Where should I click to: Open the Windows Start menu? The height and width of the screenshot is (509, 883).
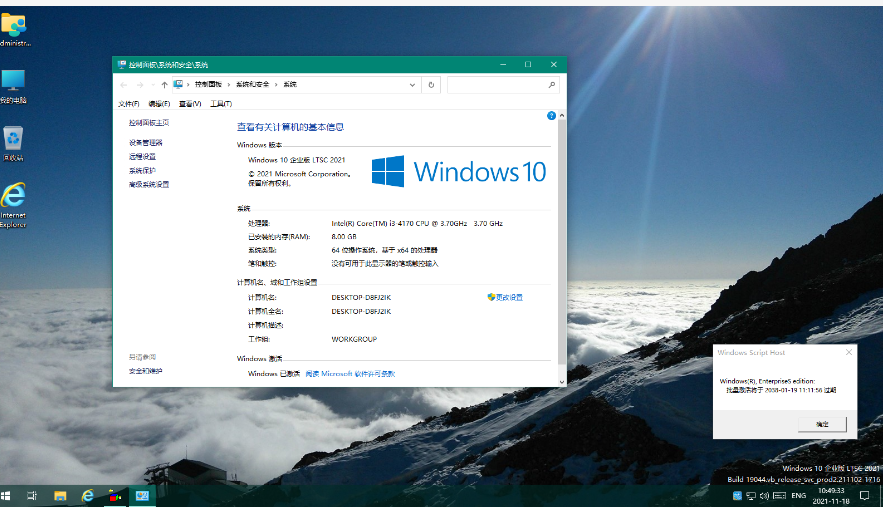(7, 495)
